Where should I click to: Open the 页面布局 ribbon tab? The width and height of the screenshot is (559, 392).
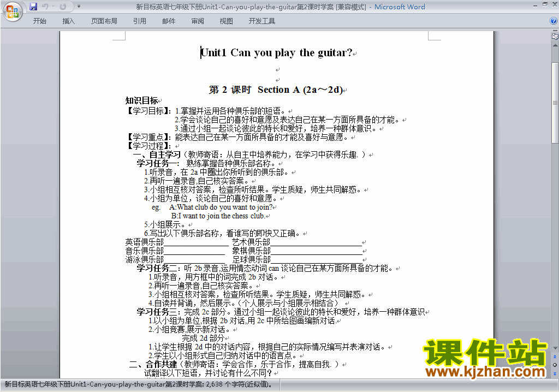click(104, 21)
